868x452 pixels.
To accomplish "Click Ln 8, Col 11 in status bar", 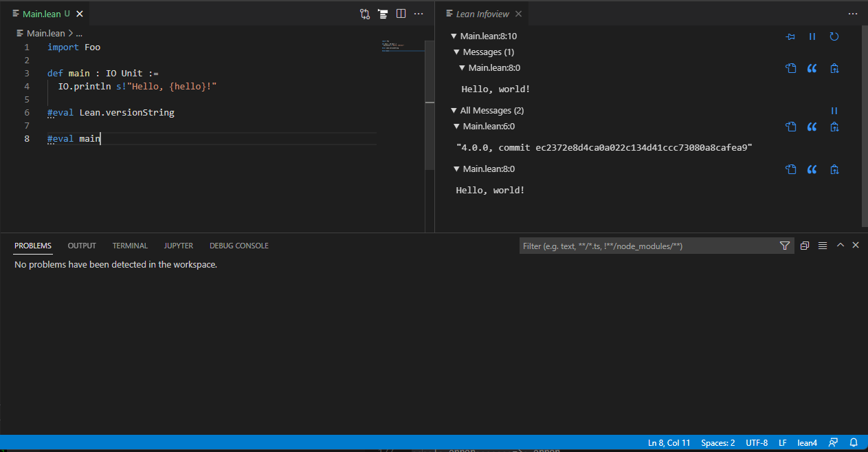I will [668, 442].
